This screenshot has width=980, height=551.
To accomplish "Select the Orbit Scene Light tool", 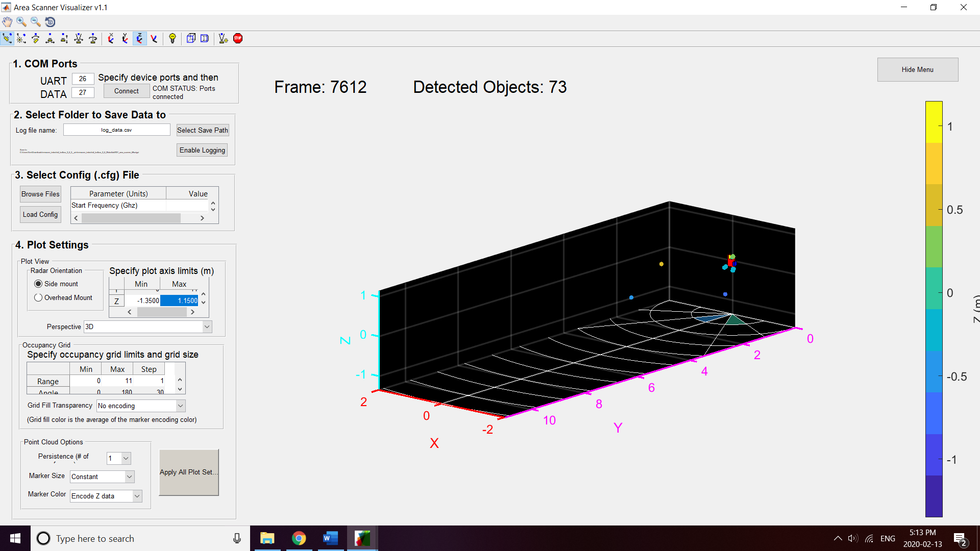I will click(21, 39).
